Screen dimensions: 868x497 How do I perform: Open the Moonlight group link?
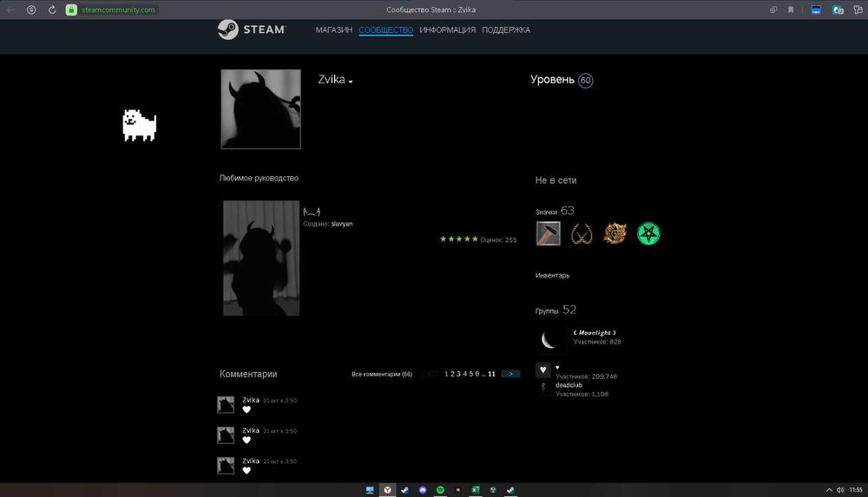click(x=595, y=332)
